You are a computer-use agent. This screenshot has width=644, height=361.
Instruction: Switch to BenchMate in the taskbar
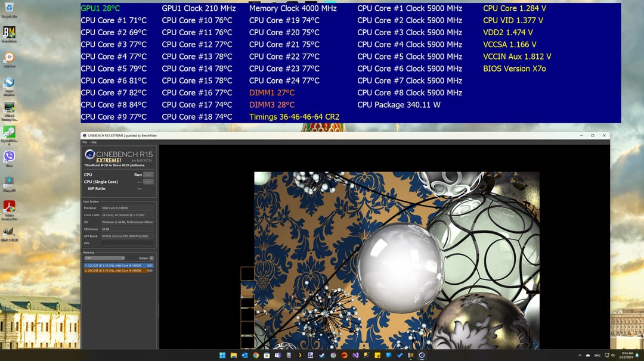click(411, 355)
